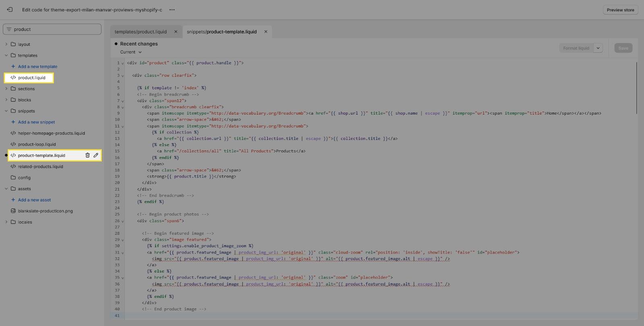
Task: Delete product-template.liquid with the trash icon
Action: click(87, 155)
